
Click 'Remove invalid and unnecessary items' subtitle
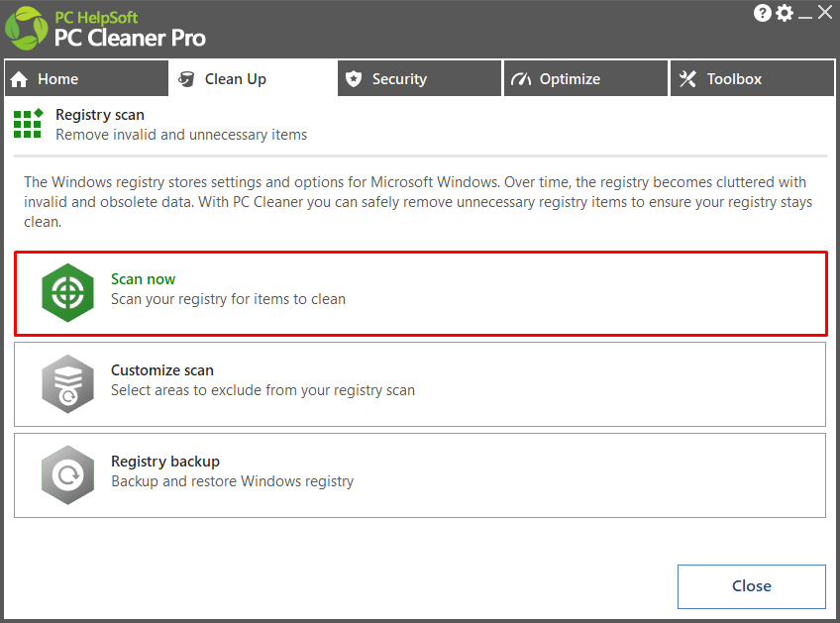[181, 135]
